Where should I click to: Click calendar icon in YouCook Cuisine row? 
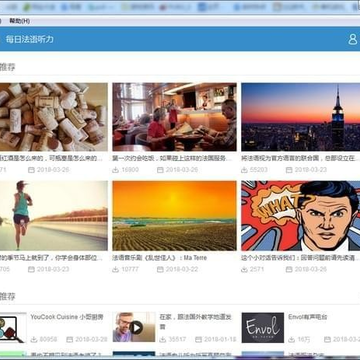(69, 339)
